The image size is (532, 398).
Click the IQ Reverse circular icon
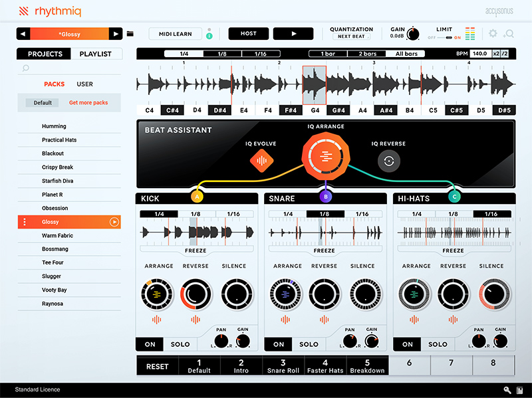(389, 160)
